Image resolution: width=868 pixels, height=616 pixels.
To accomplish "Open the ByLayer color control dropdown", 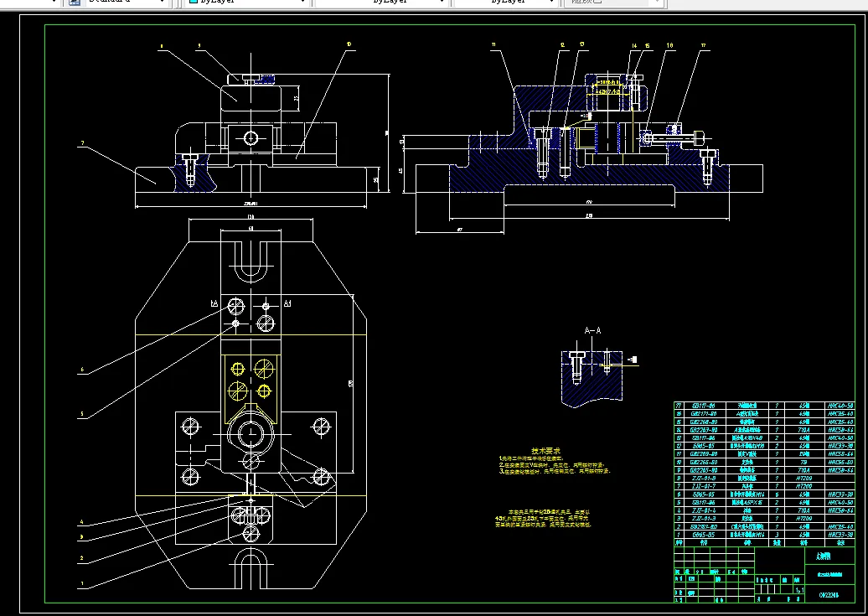I will [247, 2].
